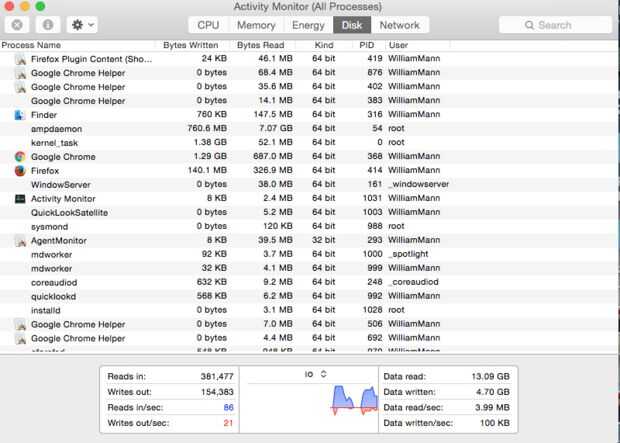Select the mdworker row with PID 999
Screen dimensions: 620x443
point(308,269)
